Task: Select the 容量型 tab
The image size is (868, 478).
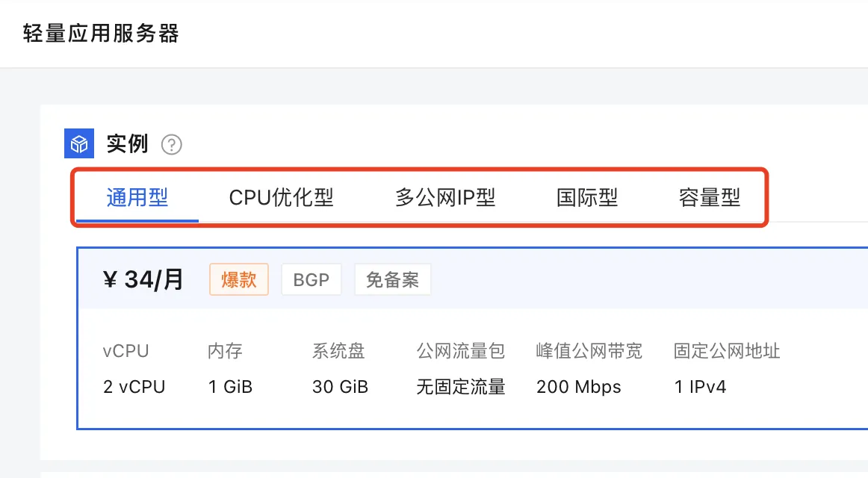Action: (x=707, y=196)
